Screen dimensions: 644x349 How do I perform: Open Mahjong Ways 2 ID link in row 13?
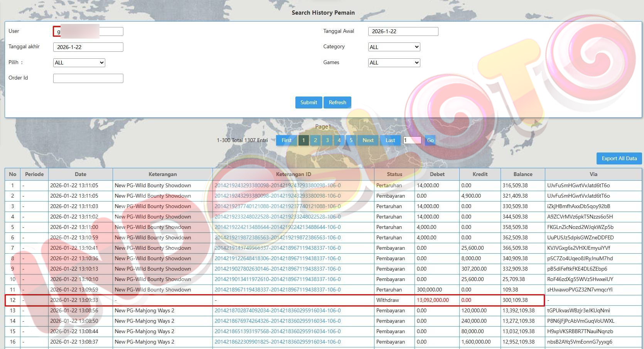[277, 310]
